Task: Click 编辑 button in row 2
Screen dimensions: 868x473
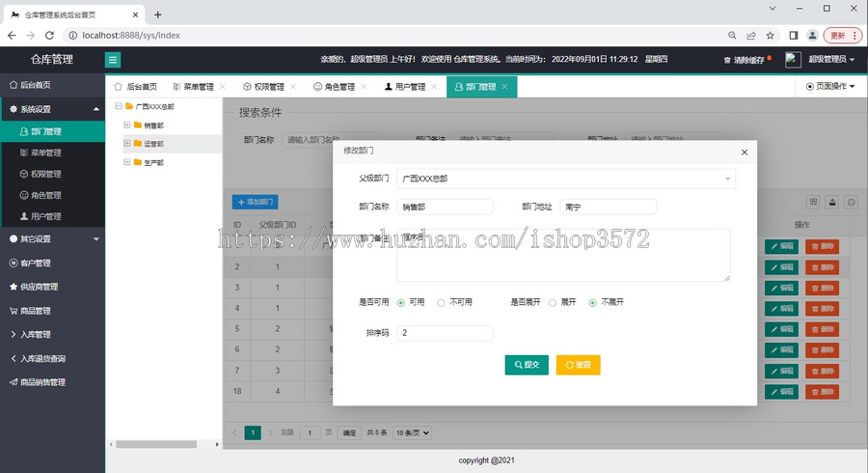Action: (x=781, y=267)
